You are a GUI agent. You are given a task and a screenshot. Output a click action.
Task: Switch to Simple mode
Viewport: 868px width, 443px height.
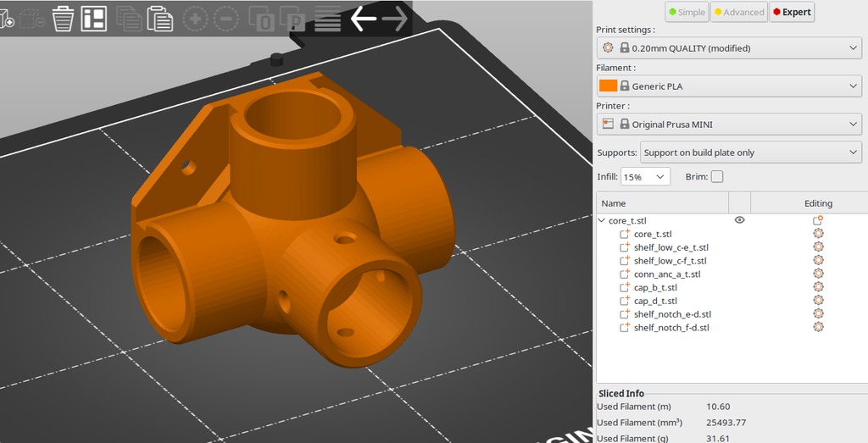tap(687, 12)
